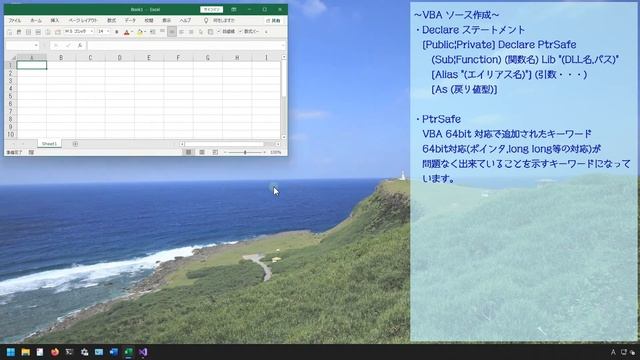Toggle the 目盛線 gridlines checkbox
Screen dimensions: 640x360
pos(226,31)
